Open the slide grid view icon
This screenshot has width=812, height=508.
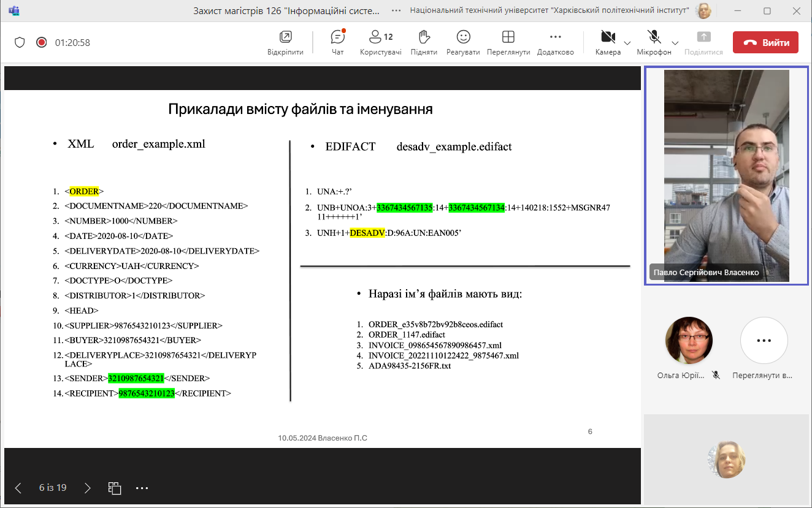(115, 488)
